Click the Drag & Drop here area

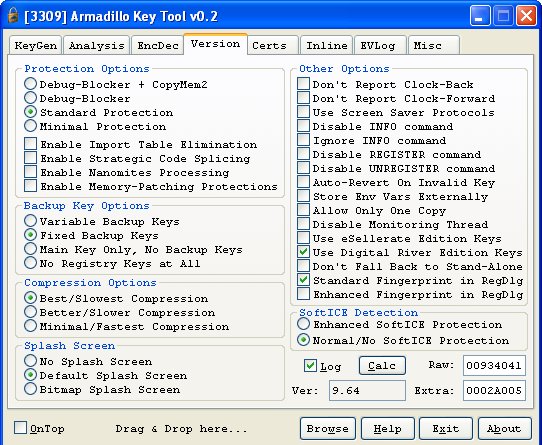pyautogui.click(x=181, y=429)
